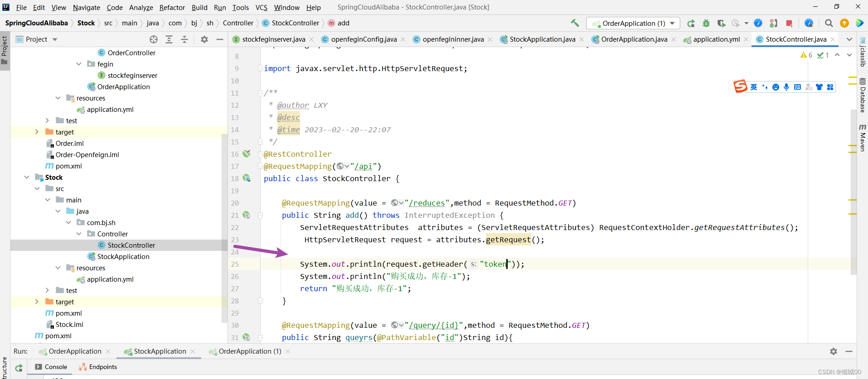This screenshot has height=379, width=868.
Task: Collapse all in Project tool window
Action: tap(184, 39)
